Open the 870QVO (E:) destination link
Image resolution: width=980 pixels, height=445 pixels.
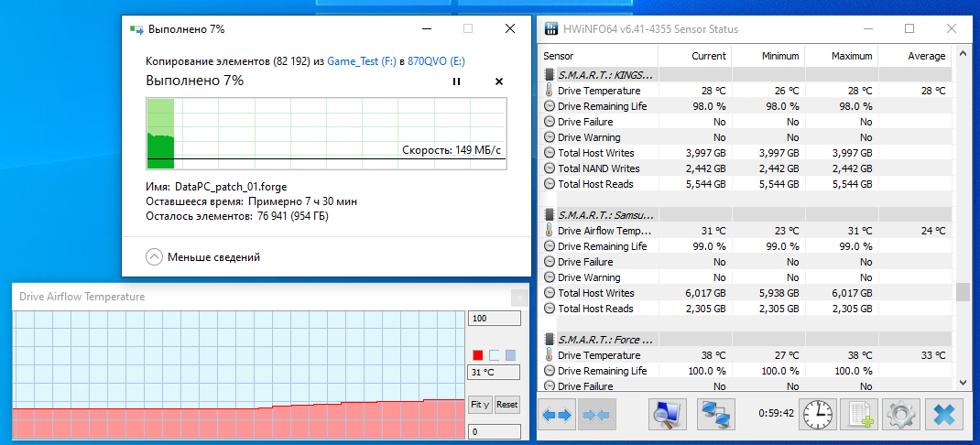coord(436,61)
